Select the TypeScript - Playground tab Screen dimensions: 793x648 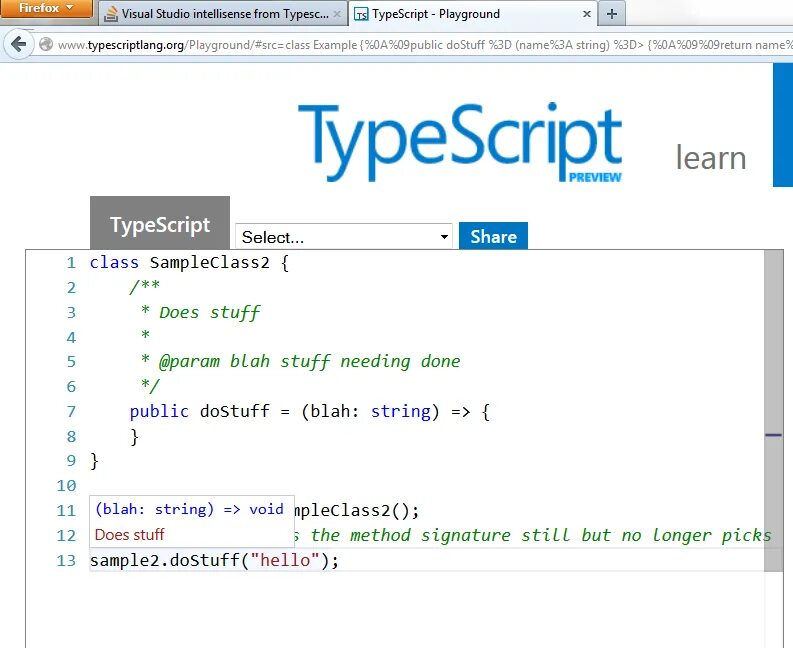coord(472,14)
